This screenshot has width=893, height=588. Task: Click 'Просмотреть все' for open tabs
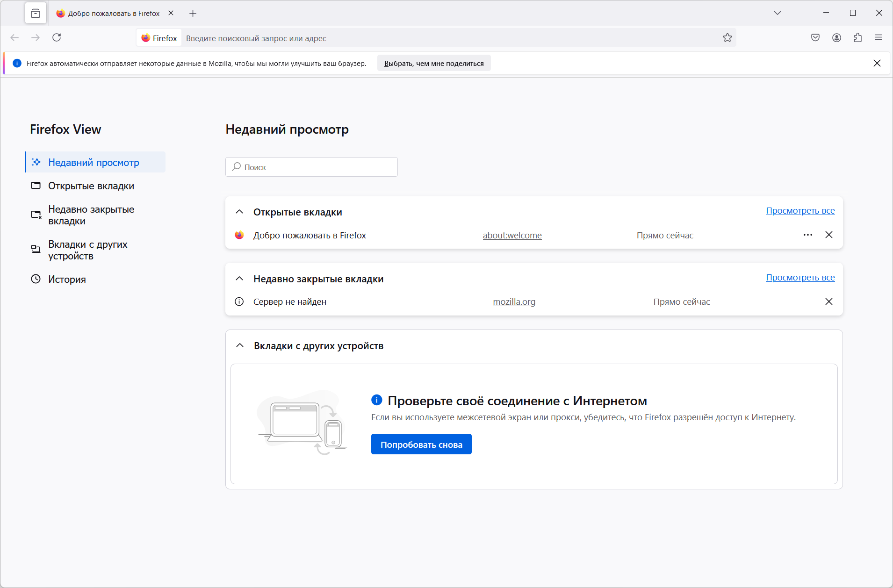800,210
